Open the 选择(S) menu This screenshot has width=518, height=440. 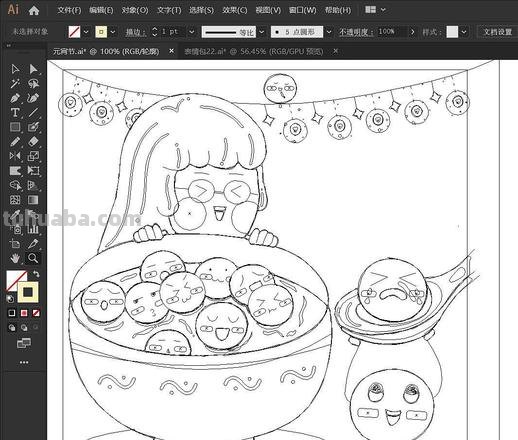(201, 10)
